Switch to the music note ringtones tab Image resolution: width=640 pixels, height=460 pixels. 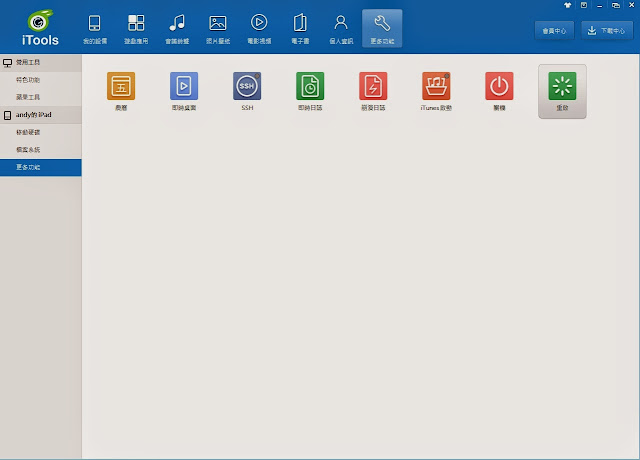[x=177, y=29]
